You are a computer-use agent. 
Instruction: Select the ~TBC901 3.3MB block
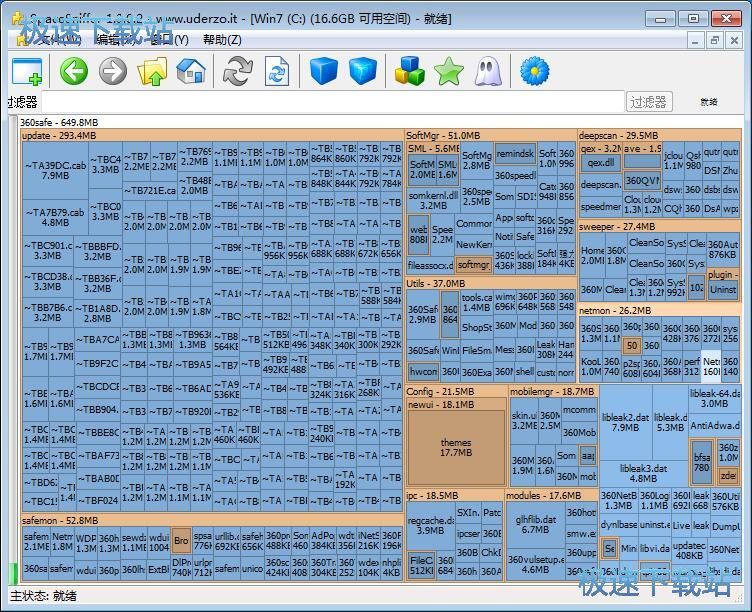pos(48,250)
